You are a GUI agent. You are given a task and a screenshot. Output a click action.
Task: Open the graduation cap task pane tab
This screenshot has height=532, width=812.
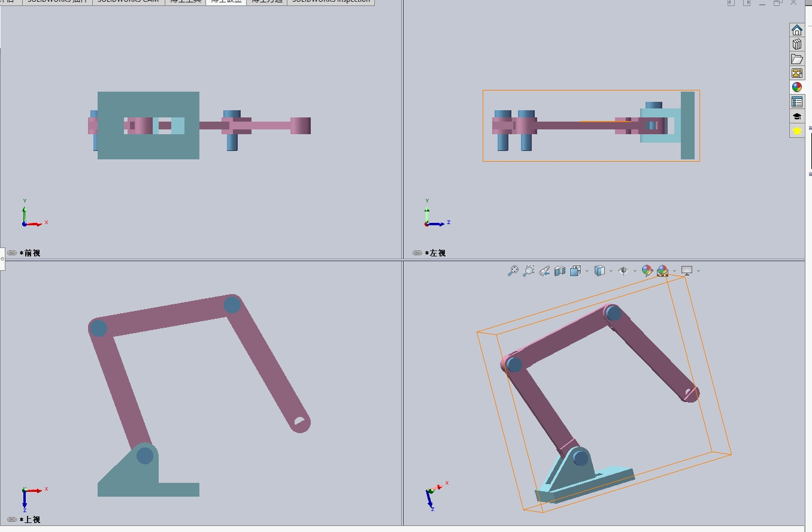(797, 116)
